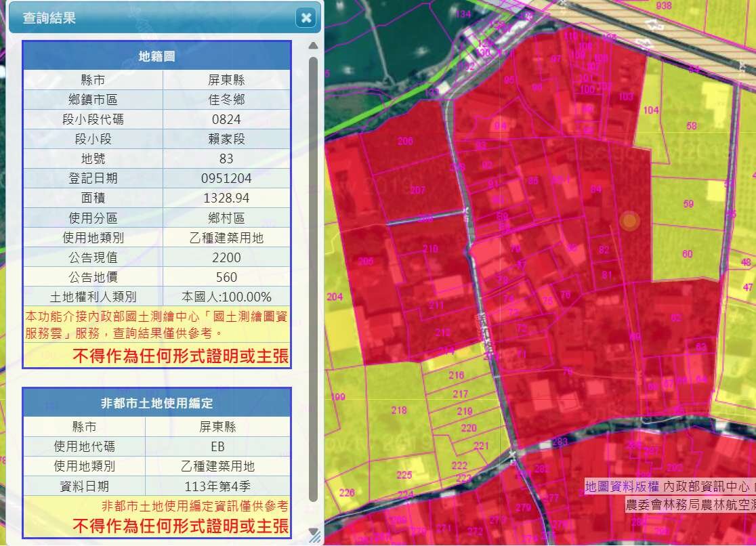Image resolution: width=756 pixels, height=546 pixels.
Task: Select red parcel 206 on the map
Action: tap(405, 141)
